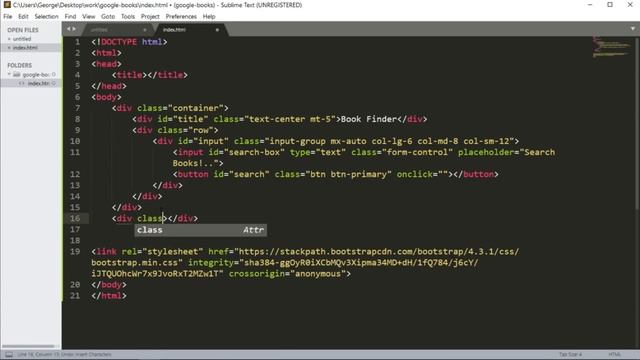Click the status circle next to index.html file
The image size is (640, 360).
pos(54,83)
